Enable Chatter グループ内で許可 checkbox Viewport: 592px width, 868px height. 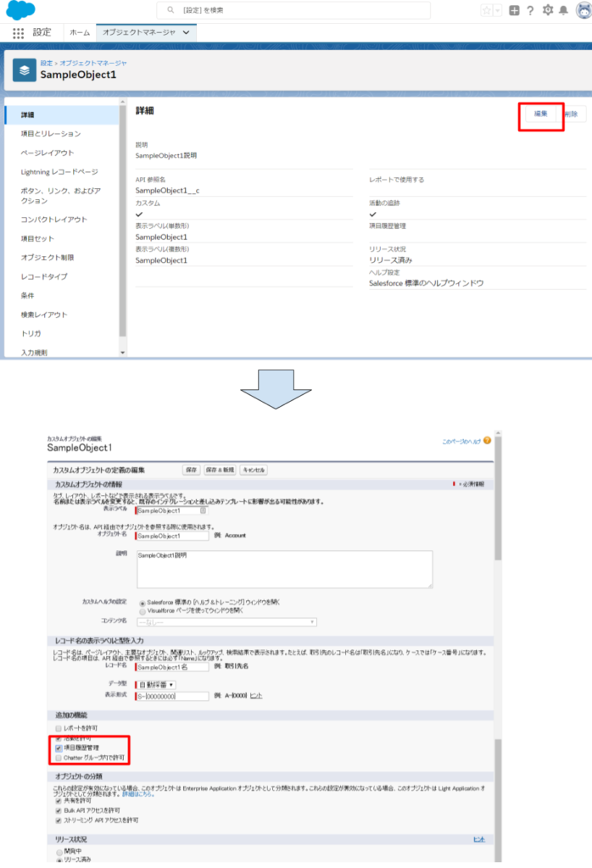click(59, 758)
